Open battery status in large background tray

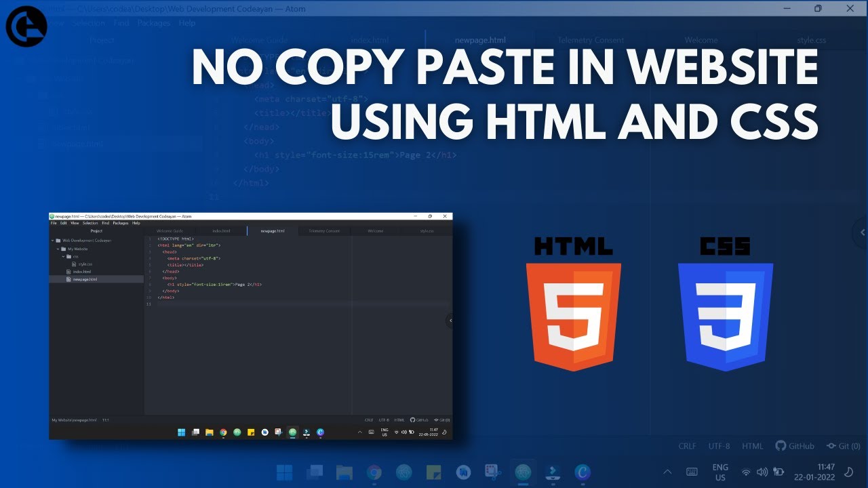(x=779, y=472)
